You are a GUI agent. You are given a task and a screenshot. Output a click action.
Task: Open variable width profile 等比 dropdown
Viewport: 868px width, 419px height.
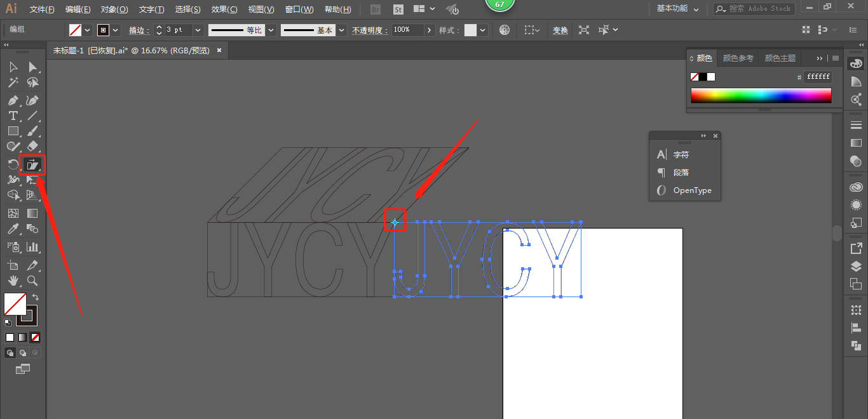coord(271,30)
